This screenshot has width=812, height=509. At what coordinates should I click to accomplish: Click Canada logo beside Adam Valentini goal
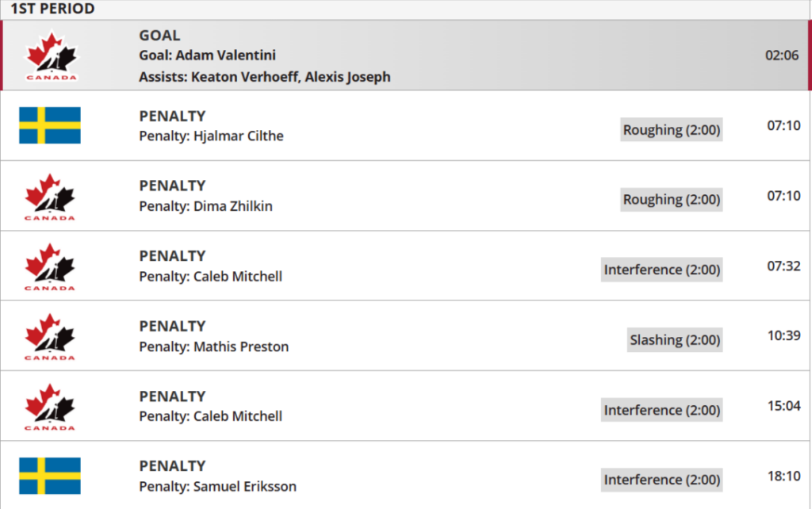click(x=50, y=55)
